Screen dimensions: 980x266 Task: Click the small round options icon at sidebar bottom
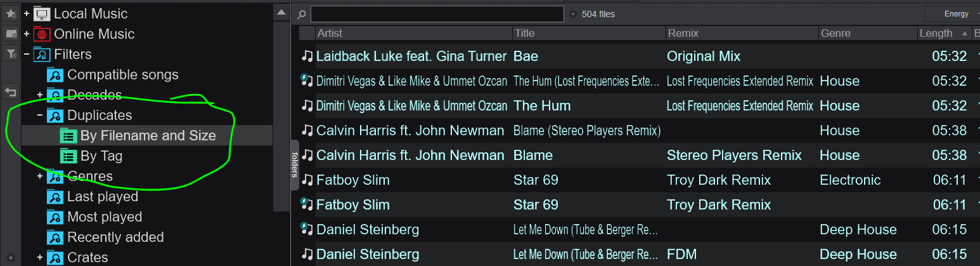(x=11, y=256)
